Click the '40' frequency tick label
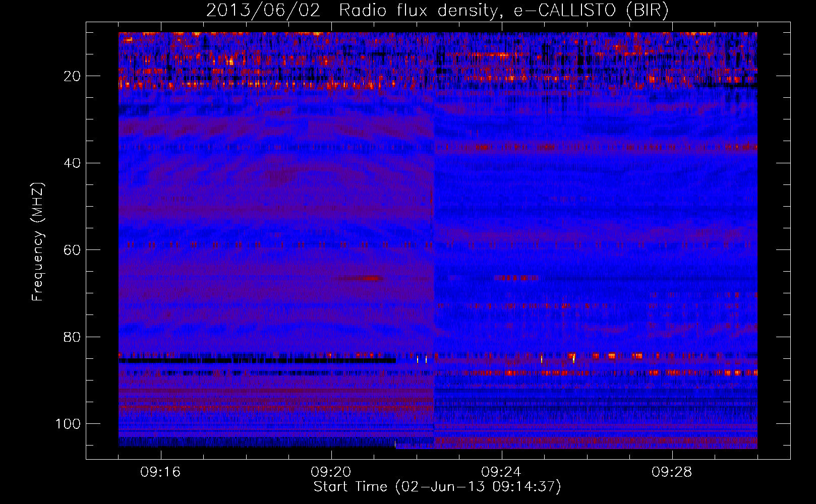 click(73, 163)
